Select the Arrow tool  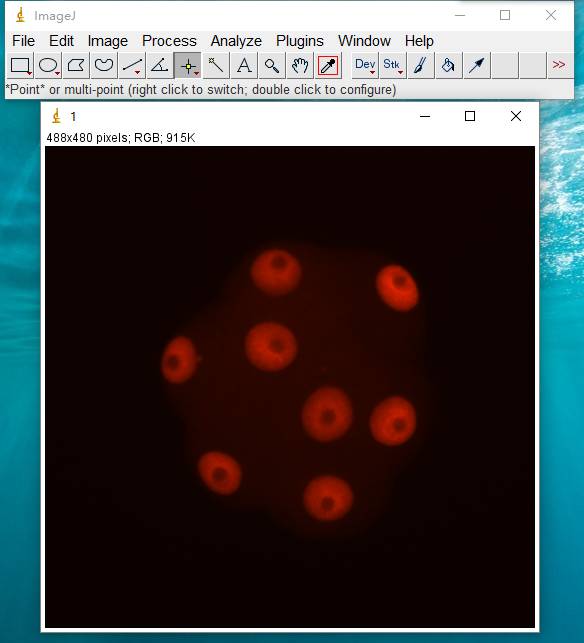tap(477, 65)
